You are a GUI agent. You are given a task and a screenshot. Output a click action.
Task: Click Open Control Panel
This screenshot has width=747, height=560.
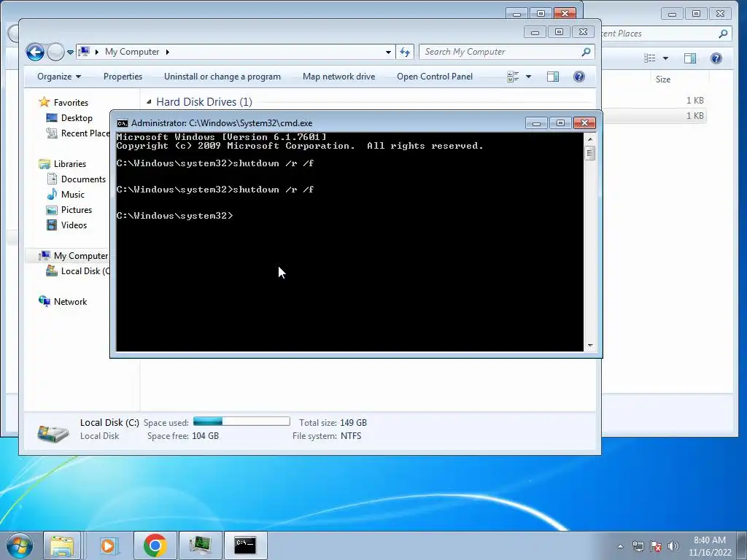tap(435, 77)
